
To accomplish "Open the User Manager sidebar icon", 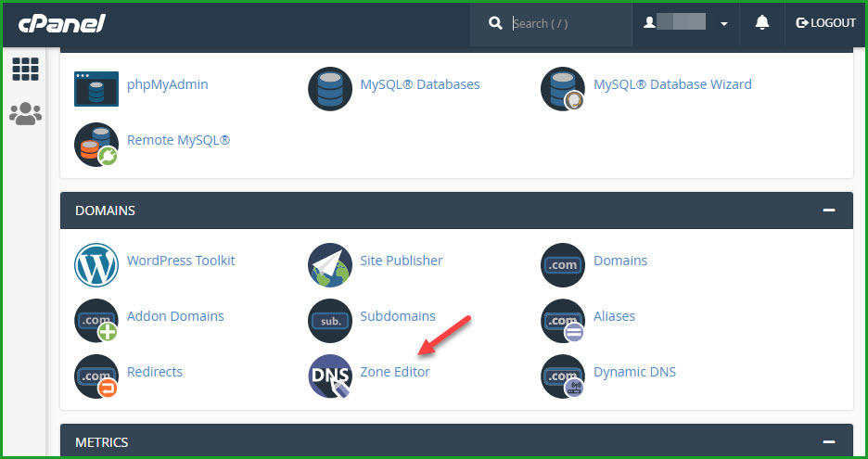I will coord(25,113).
